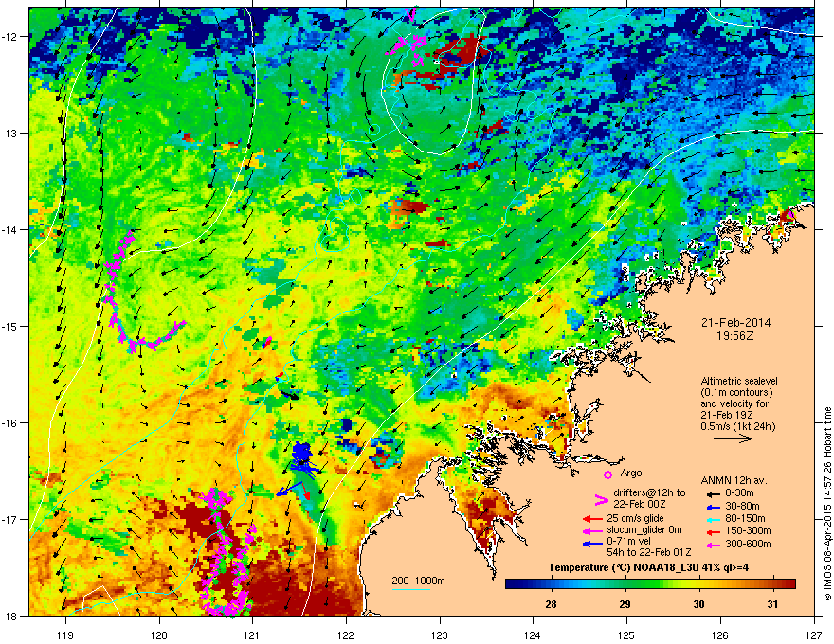Screen dimensions: 834x644
Task: Click the 0-30m depth label
Action: (739, 493)
